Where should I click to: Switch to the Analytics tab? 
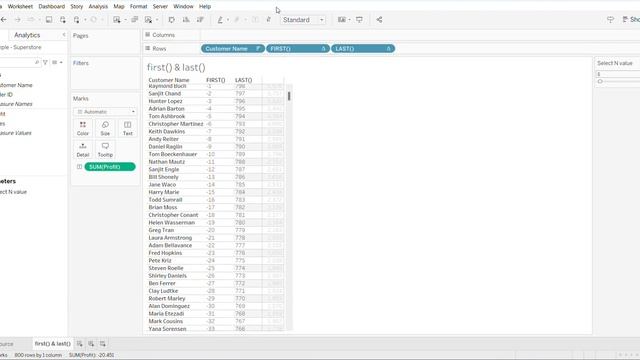click(x=27, y=35)
